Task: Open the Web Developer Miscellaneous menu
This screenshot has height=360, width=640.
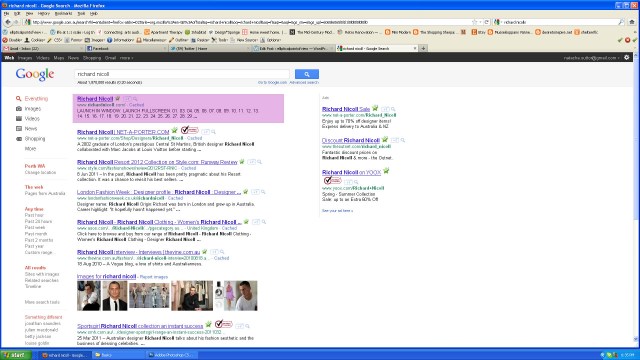Action: [152, 40]
